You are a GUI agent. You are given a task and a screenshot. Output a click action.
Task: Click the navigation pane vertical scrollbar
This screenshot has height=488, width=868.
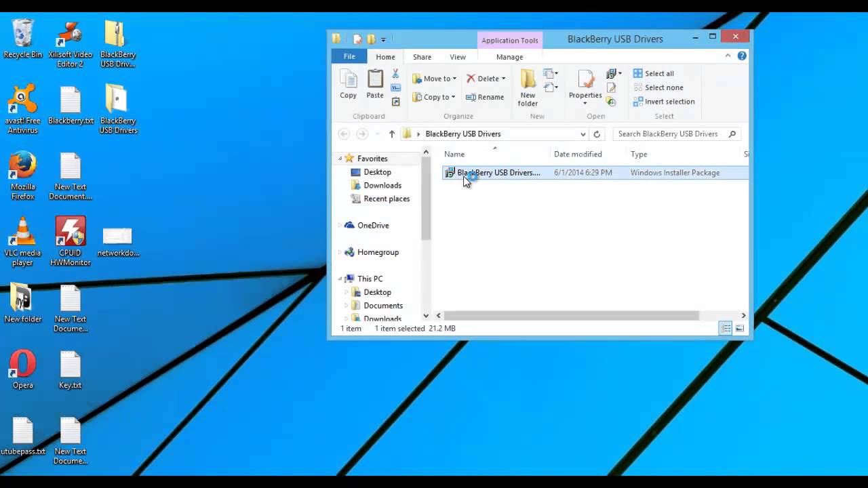point(426,199)
